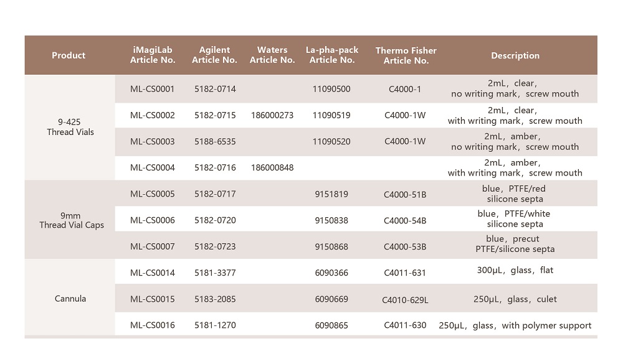Select the Waters Article No. header
The width and height of the screenshot is (623, 364).
click(272, 55)
